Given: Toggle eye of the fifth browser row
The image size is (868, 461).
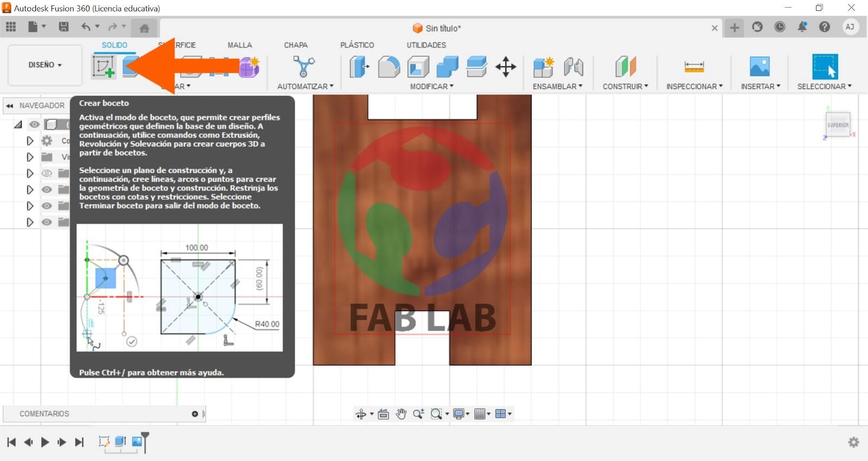Looking at the screenshot, I should click(x=47, y=190).
